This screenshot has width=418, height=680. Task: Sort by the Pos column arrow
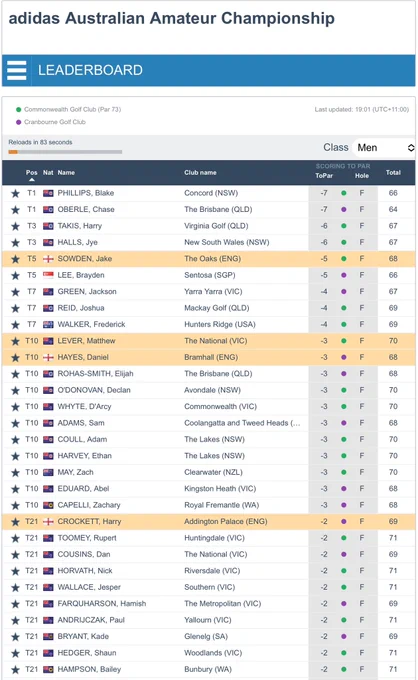coord(32,179)
